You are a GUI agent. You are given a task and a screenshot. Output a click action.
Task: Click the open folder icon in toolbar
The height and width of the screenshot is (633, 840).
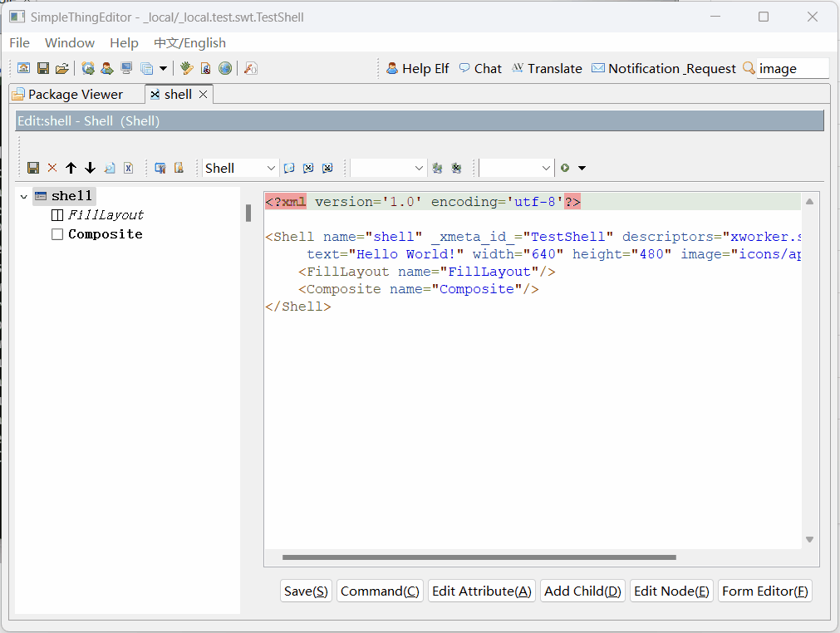61,68
